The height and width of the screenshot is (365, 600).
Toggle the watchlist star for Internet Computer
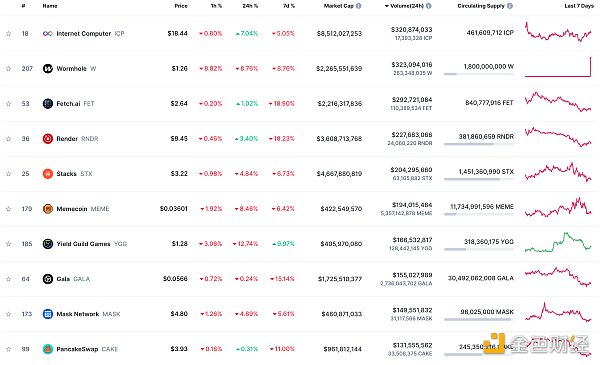click(8, 34)
